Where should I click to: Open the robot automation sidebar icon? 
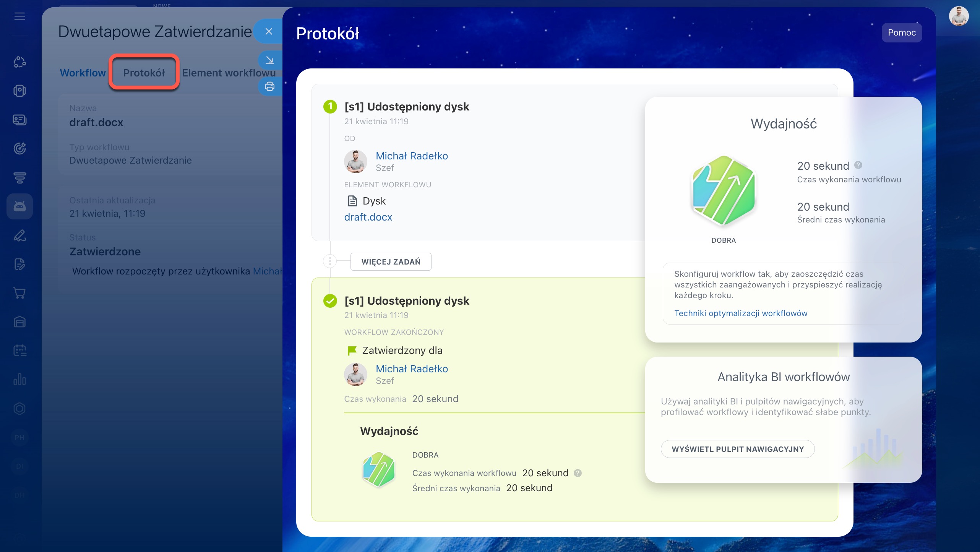(19, 206)
